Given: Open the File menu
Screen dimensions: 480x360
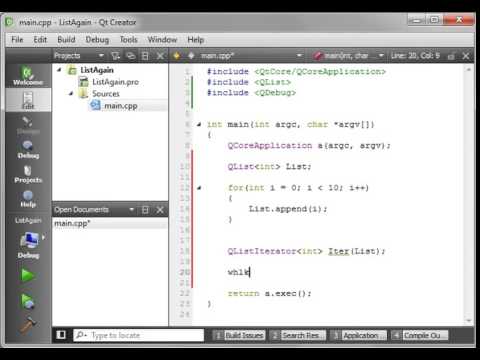Looking at the screenshot, I should (x=17, y=40).
